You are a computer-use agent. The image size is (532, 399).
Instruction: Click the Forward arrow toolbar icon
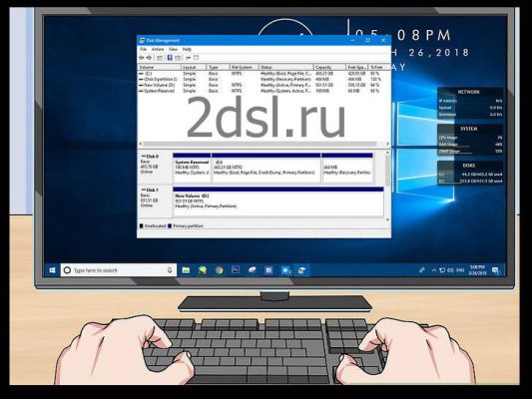(x=149, y=58)
